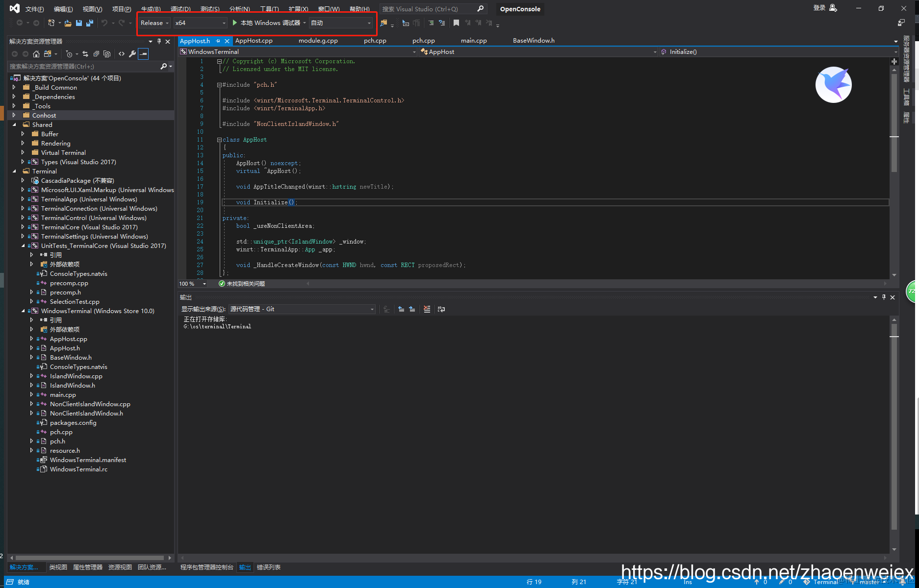Screen dimensions: 919x588
Task: Toggle the pin on the AppHost.h tab
Action: pos(218,41)
